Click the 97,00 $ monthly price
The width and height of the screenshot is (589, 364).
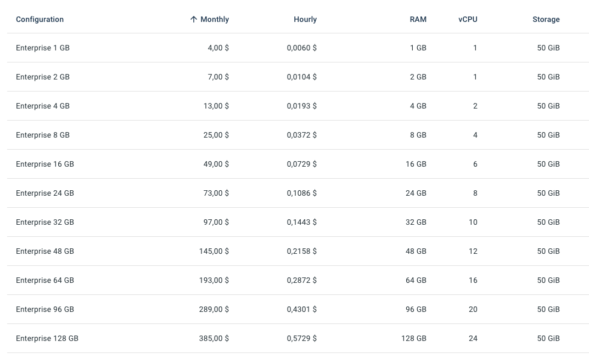click(x=216, y=222)
